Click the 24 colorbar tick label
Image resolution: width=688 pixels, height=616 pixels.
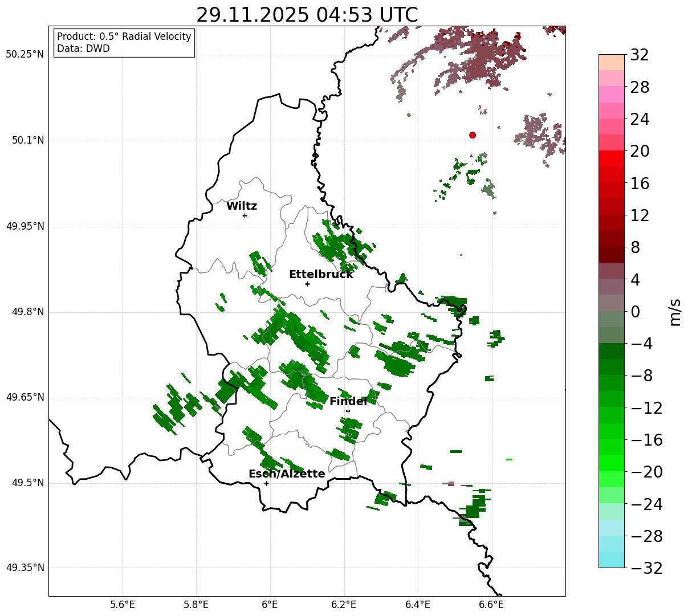tap(640, 120)
